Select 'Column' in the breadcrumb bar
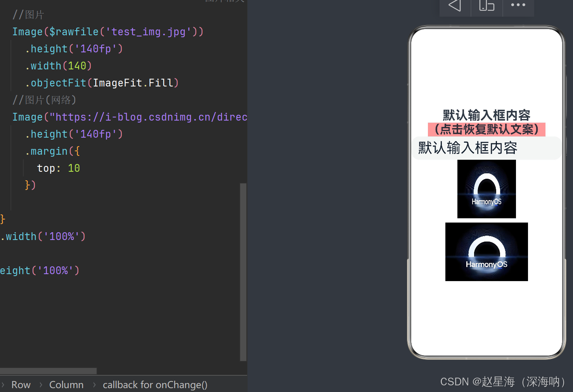Viewport: 573px width, 392px height. pos(66,385)
